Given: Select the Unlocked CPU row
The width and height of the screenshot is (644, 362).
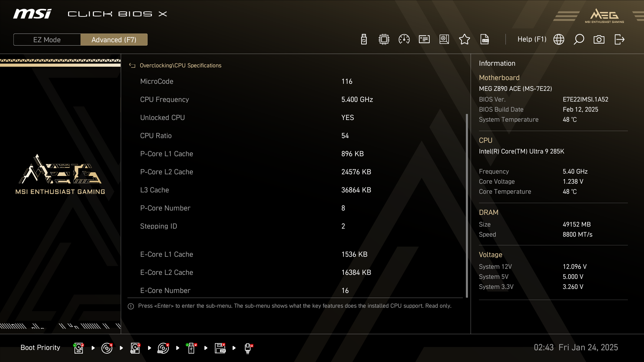Looking at the screenshot, I should pyautogui.click(x=295, y=118).
